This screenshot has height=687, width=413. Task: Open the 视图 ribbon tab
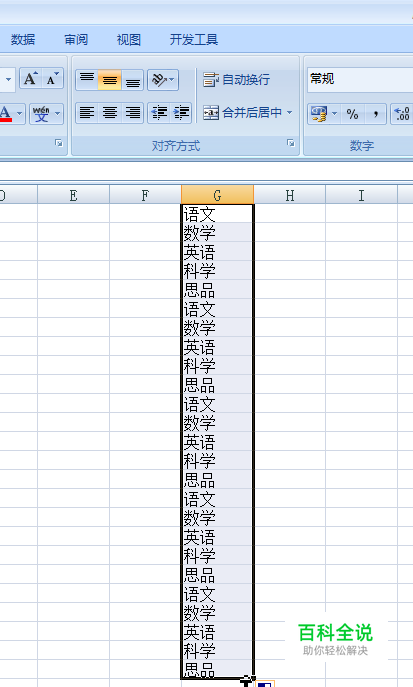coord(129,39)
